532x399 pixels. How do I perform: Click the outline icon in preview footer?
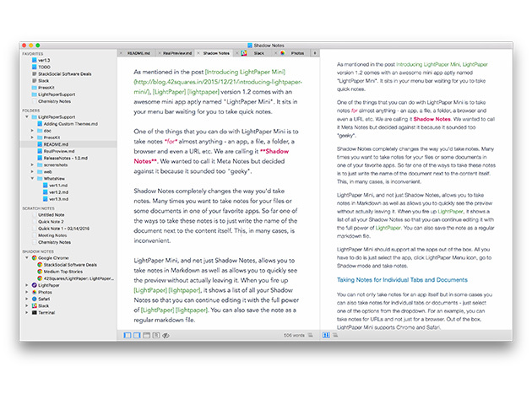click(x=335, y=335)
